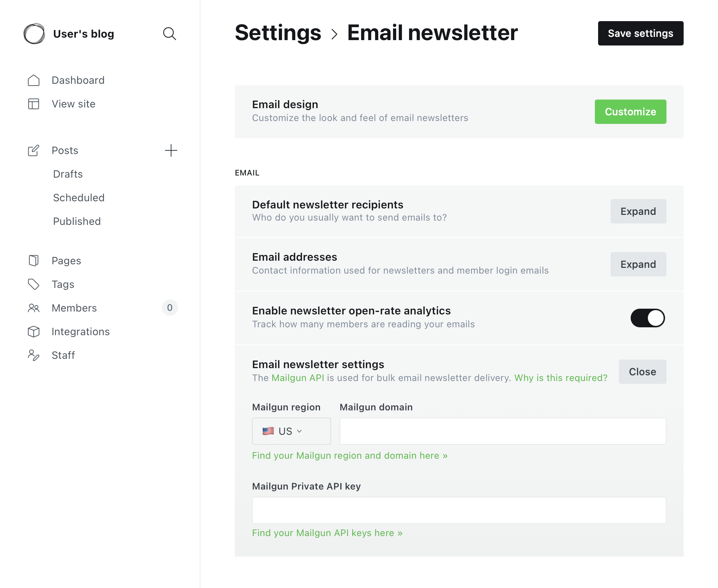
Task: Select the Integrations box icon
Action: [x=33, y=332]
